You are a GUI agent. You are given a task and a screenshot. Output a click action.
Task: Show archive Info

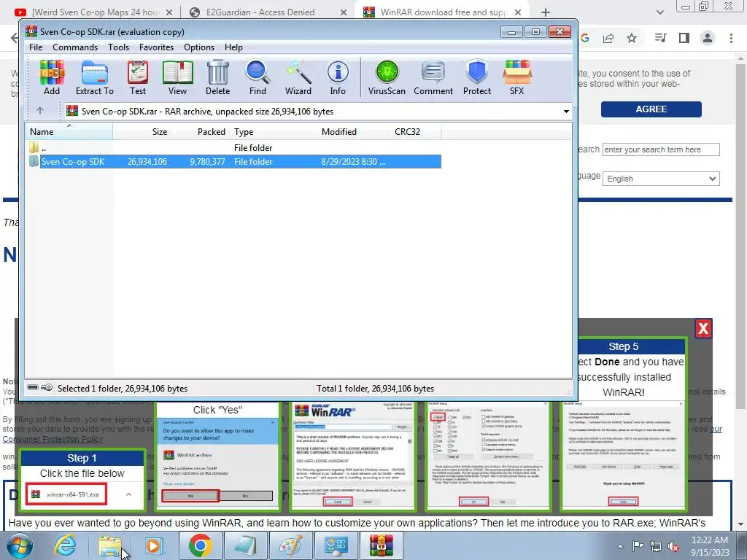click(338, 77)
